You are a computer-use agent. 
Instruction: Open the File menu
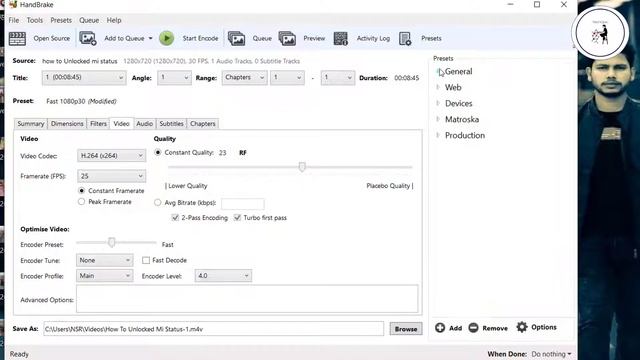(14, 20)
